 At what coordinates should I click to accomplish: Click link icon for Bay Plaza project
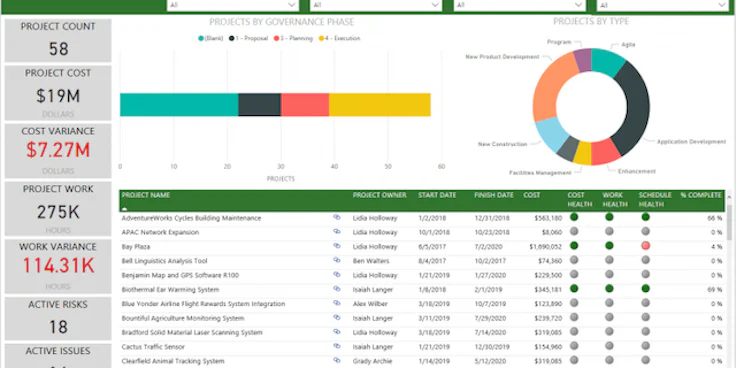coord(337,245)
